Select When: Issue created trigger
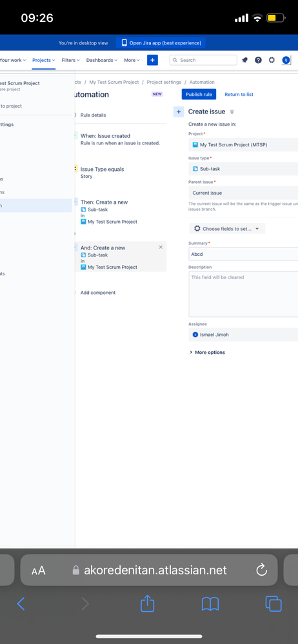Image resolution: width=298 pixels, height=644 pixels. tap(120, 139)
